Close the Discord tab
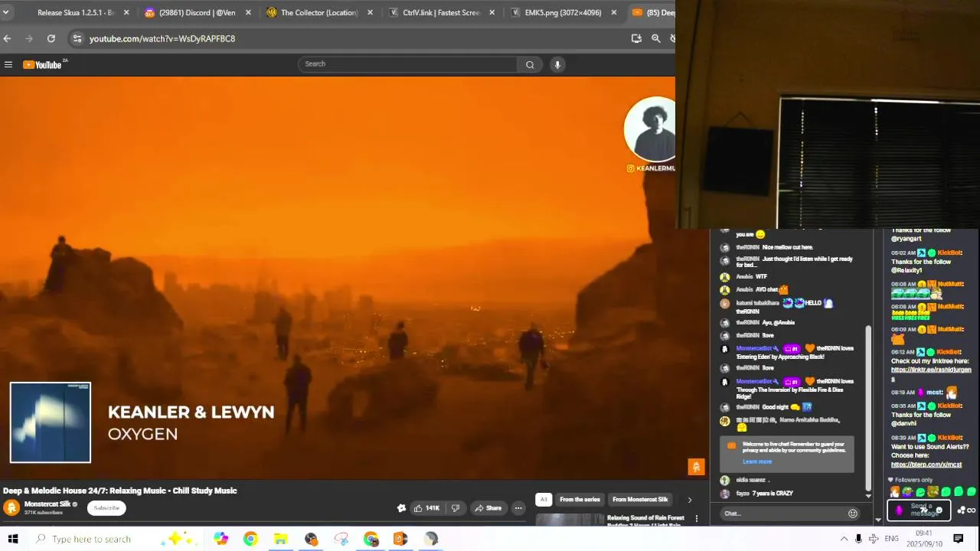Image resolution: width=980 pixels, height=551 pixels. [248, 12]
